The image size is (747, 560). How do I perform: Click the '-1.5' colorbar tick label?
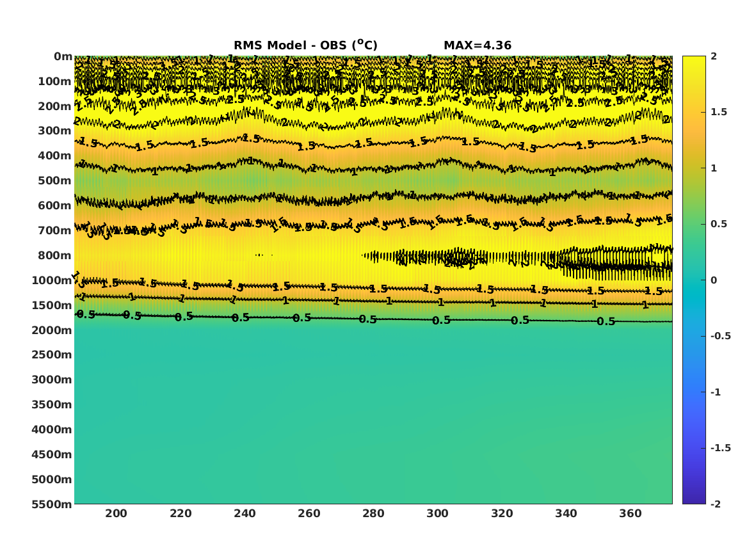pyautogui.click(x=720, y=447)
